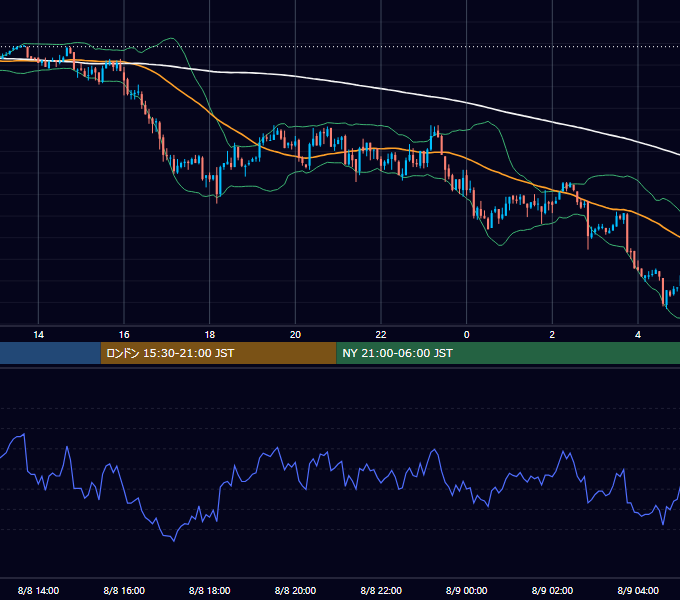Click the 8/8 20:00 oscillator time label
Screen dimensions: 680x600
point(295,590)
